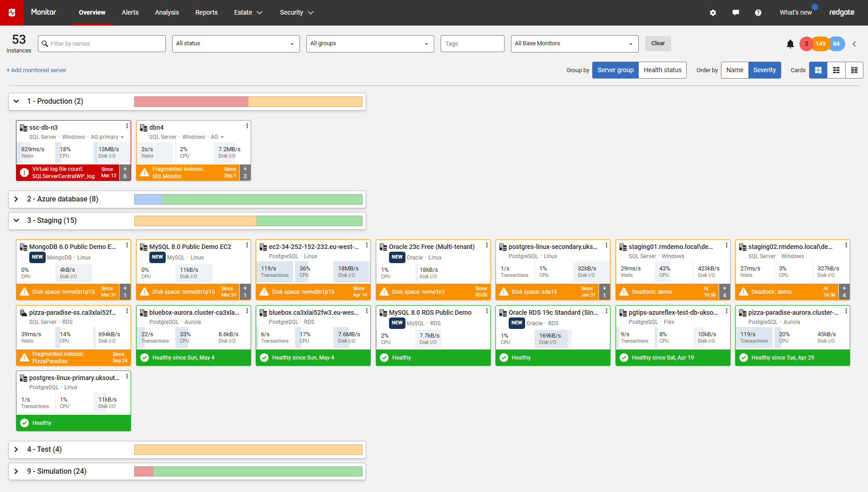The height and width of the screenshot is (492, 868).
Task: Select the medium cards view icon
Action: [836, 70]
